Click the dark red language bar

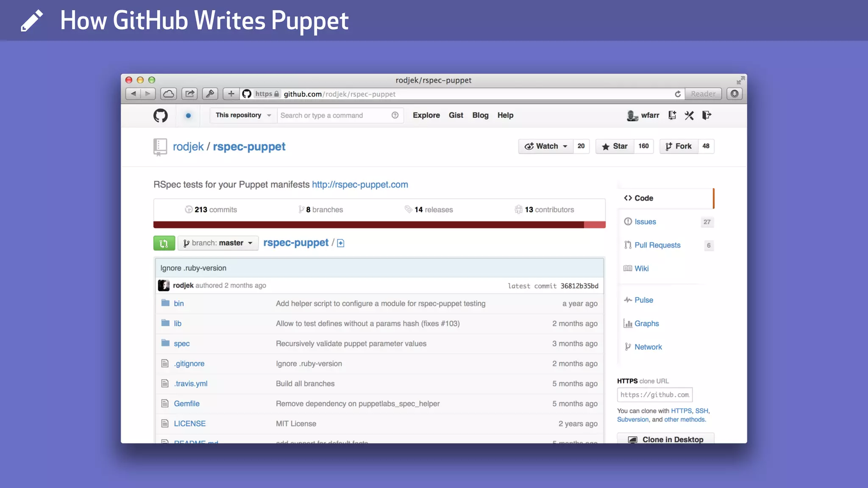point(369,225)
